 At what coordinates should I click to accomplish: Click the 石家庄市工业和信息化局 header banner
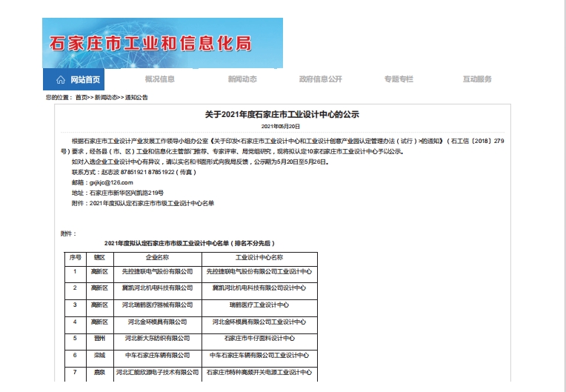pyautogui.click(x=162, y=43)
